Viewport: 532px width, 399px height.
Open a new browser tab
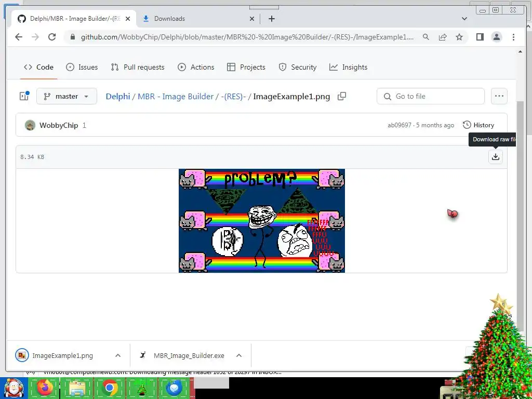[271, 19]
